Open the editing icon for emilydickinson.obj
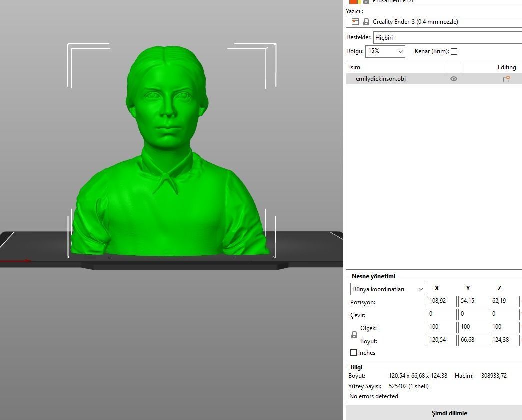The height and width of the screenshot is (420, 522). 506,79
